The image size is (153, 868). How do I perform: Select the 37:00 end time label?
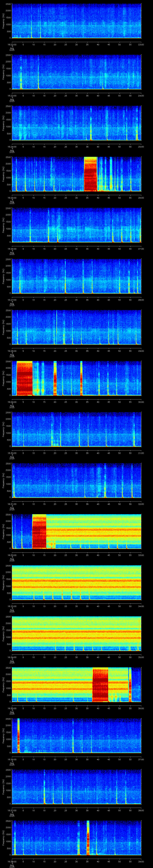pos(141,759)
